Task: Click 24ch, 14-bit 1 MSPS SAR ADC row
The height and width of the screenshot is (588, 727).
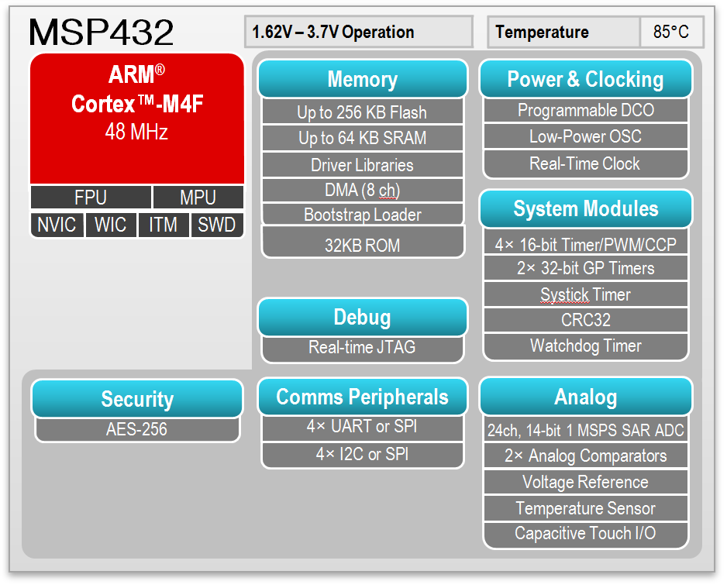Action: coord(586,430)
